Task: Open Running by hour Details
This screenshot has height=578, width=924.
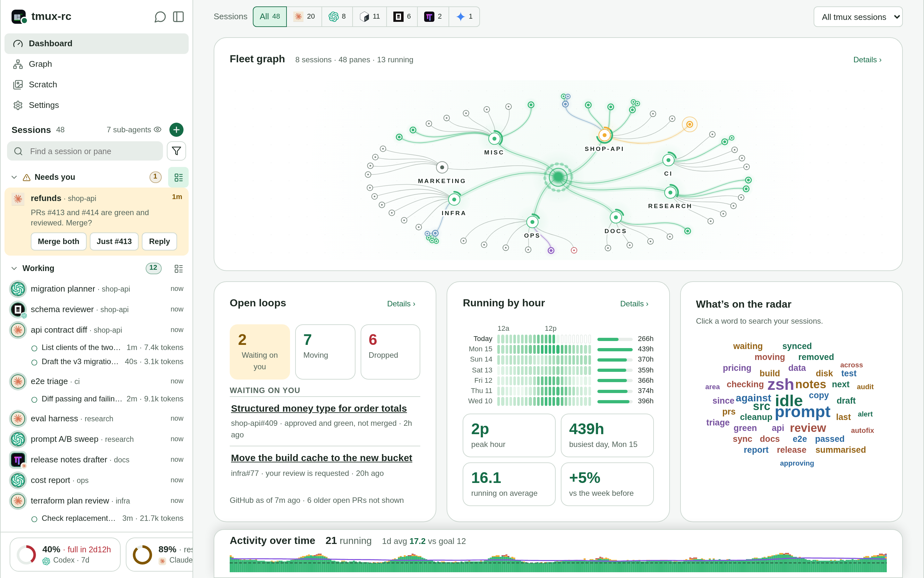Action: coord(634,304)
